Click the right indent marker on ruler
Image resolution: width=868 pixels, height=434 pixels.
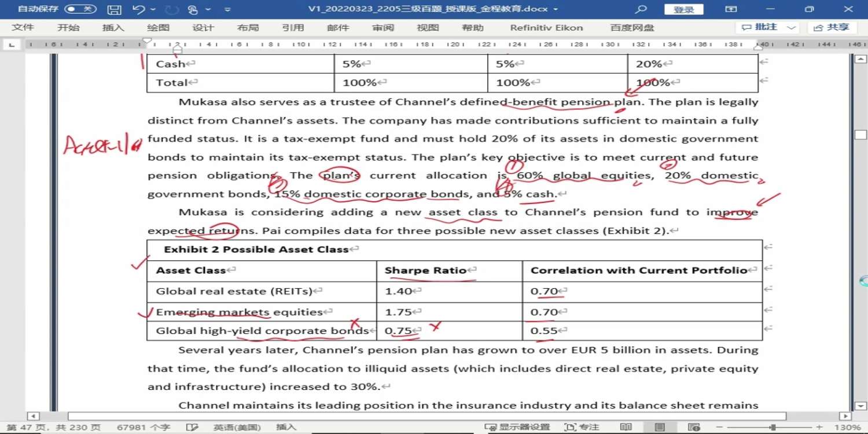click(x=758, y=47)
